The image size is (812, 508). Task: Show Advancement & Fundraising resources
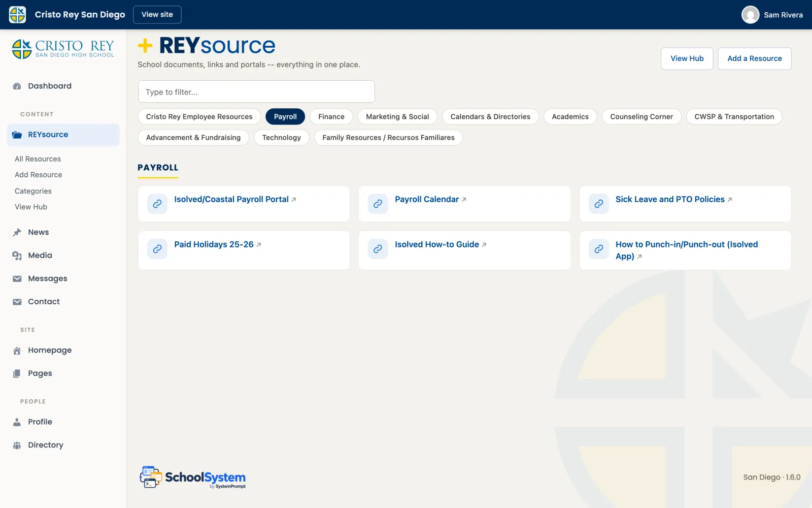click(x=193, y=138)
